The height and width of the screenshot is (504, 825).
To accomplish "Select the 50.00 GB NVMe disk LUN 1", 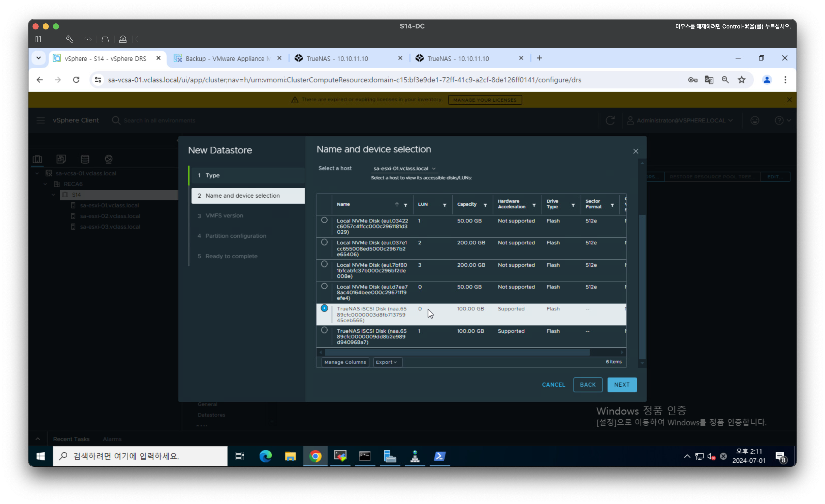I will tap(324, 220).
